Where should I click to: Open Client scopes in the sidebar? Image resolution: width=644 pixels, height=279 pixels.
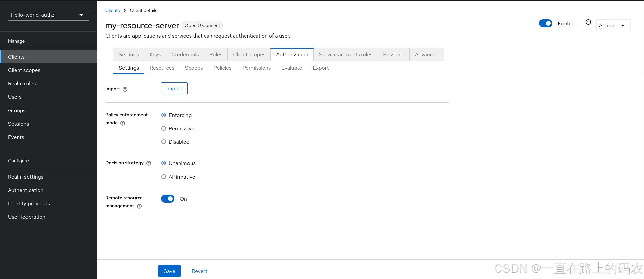click(x=49, y=70)
